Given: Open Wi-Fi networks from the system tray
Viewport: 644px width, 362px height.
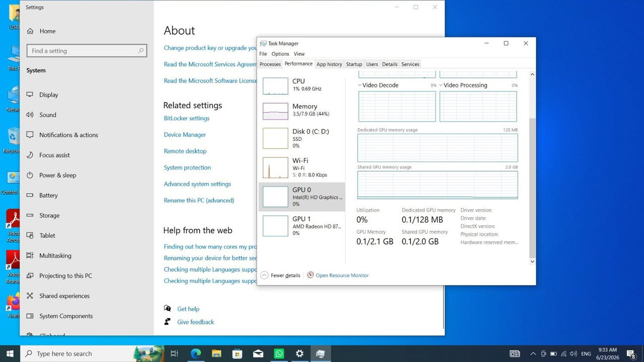Looking at the screenshot, I should (x=563, y=354).
